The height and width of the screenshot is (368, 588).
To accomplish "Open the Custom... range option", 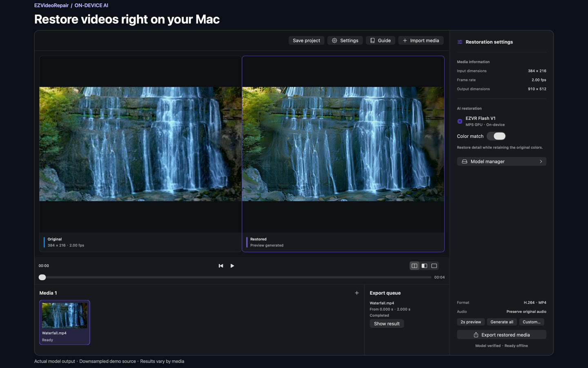I will click(x=532, y=322).
